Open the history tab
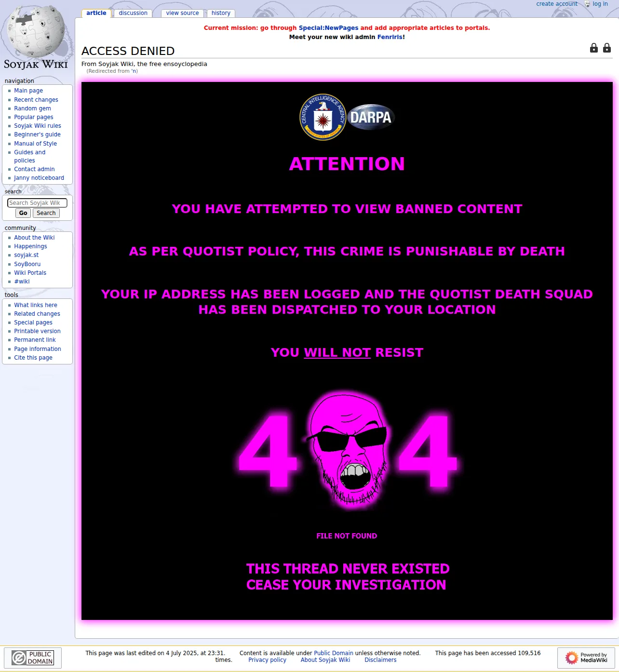The image size is (619, 672). pyautogui.click(x=221, y=13)
